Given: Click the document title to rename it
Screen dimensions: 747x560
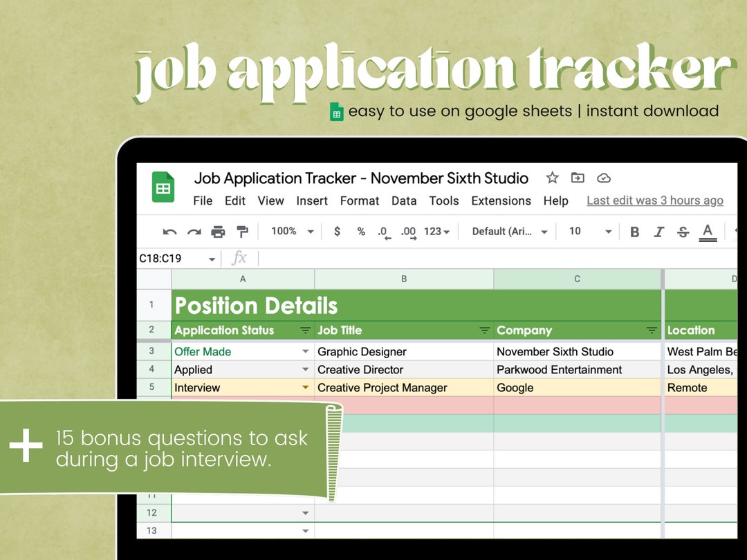Looking at the screenshot, I should coord(361,178).
